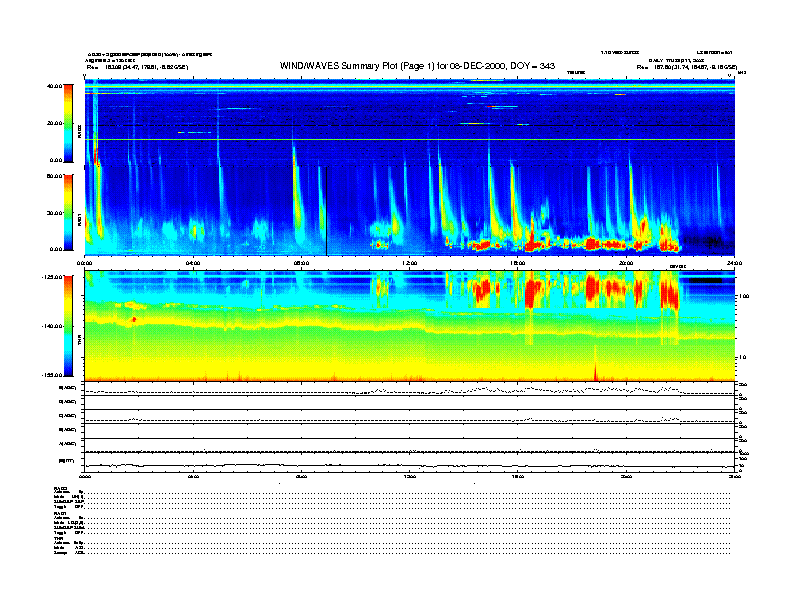
Task: Click the 40.00 label on RAD2 scale
Action: click(54, 86)
